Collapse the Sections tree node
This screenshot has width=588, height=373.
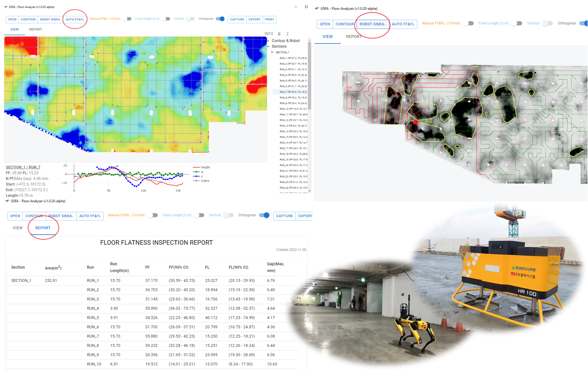(x=269, y=47)
